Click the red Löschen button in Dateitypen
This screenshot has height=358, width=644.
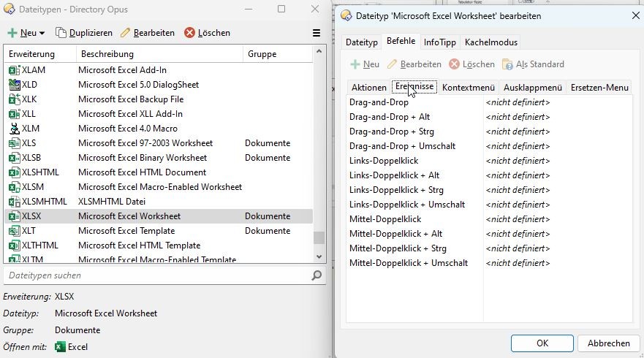coord(207,33)
